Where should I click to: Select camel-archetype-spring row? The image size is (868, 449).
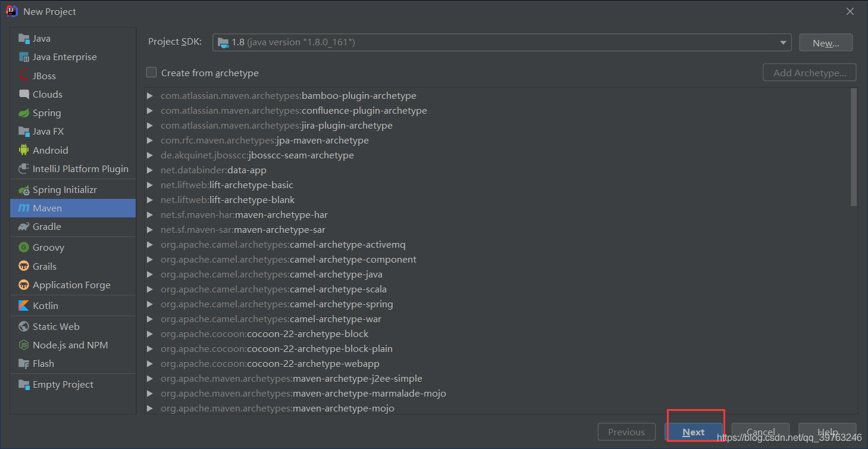(497, 304)
